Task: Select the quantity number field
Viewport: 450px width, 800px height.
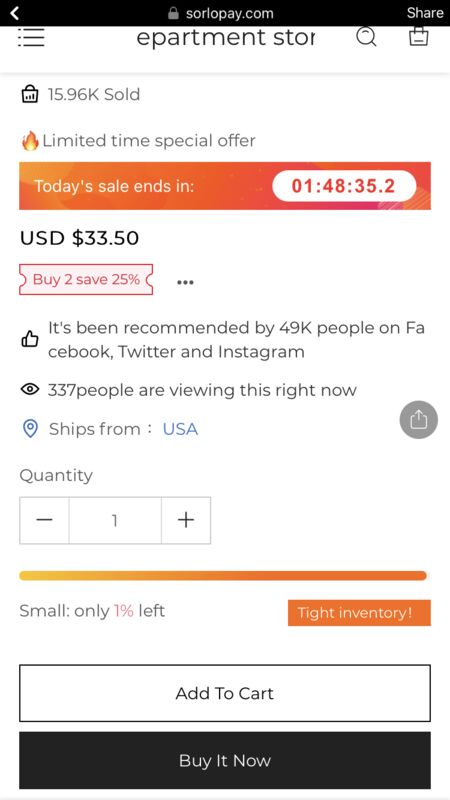Action: click(x=115, y=520)
